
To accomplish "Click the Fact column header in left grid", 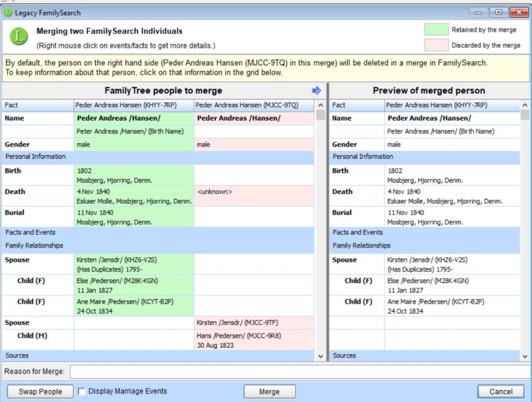I will click(x=37, y=105).
